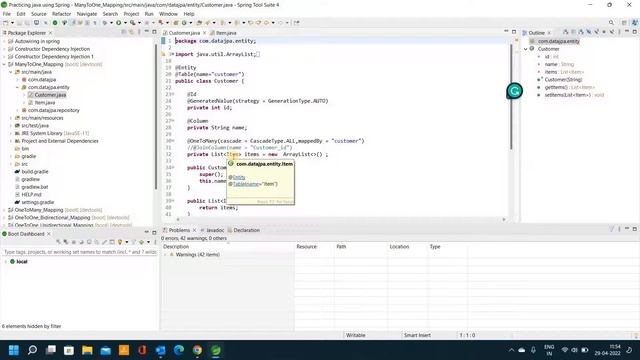Open the Navigate menu

click(87, 14)
